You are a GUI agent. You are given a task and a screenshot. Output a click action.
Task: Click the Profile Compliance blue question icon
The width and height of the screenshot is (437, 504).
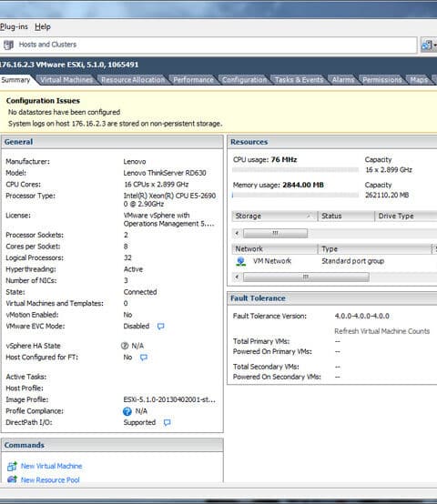(x=127, y=411)
